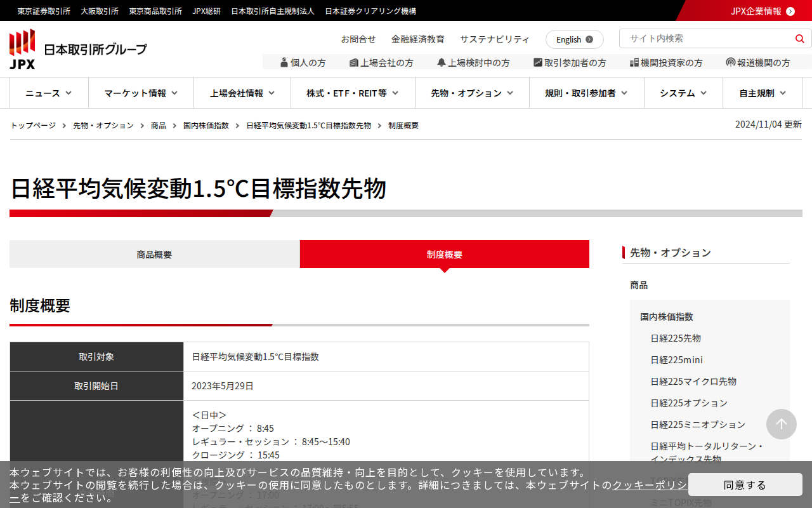Open 日経225ミニオプション sidebar link
Image resolution: width=812 pixels, height=508 pixels.
point(698,424)
